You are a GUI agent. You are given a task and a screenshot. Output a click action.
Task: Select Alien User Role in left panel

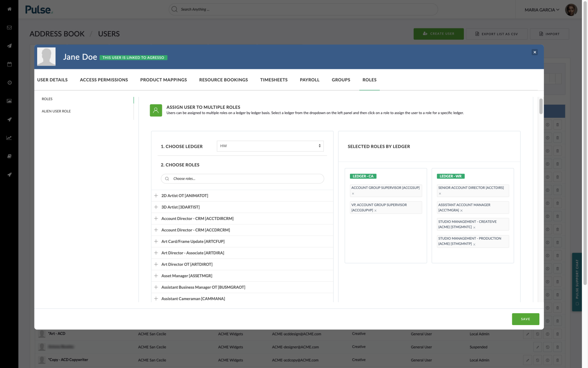(56, 111)
